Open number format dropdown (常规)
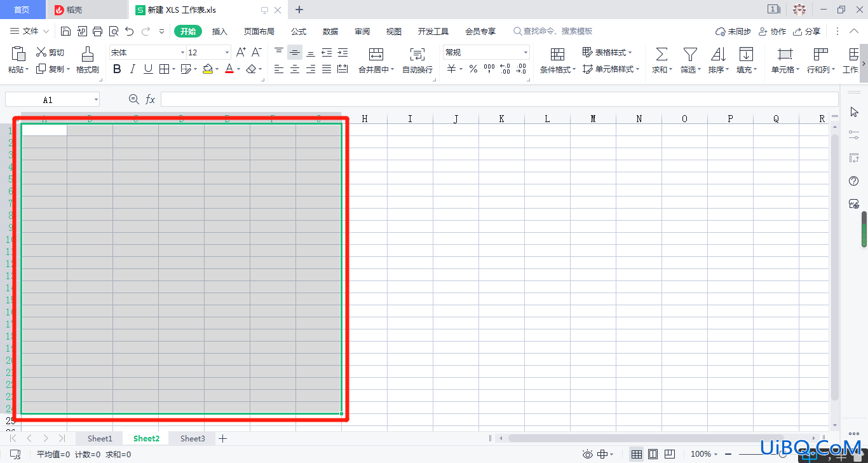This screenshot has width=868, height=463. (526, 53)
